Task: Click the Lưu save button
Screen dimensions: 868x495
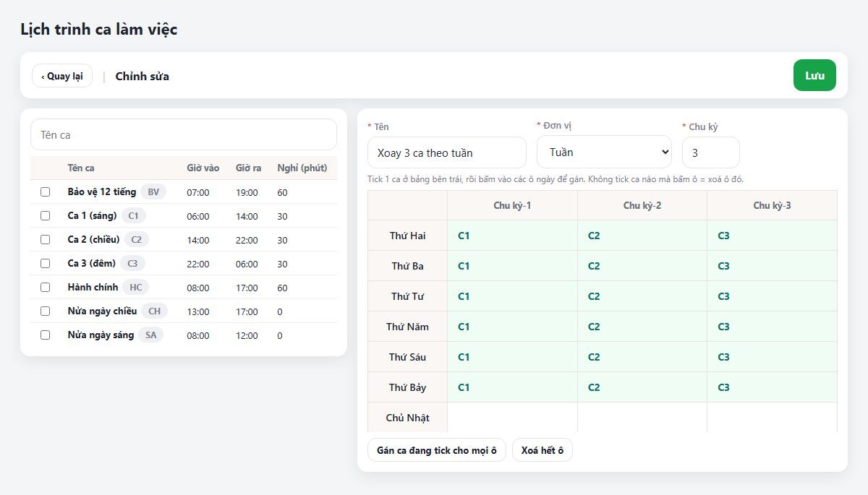Action: click(x=814, y=75)
